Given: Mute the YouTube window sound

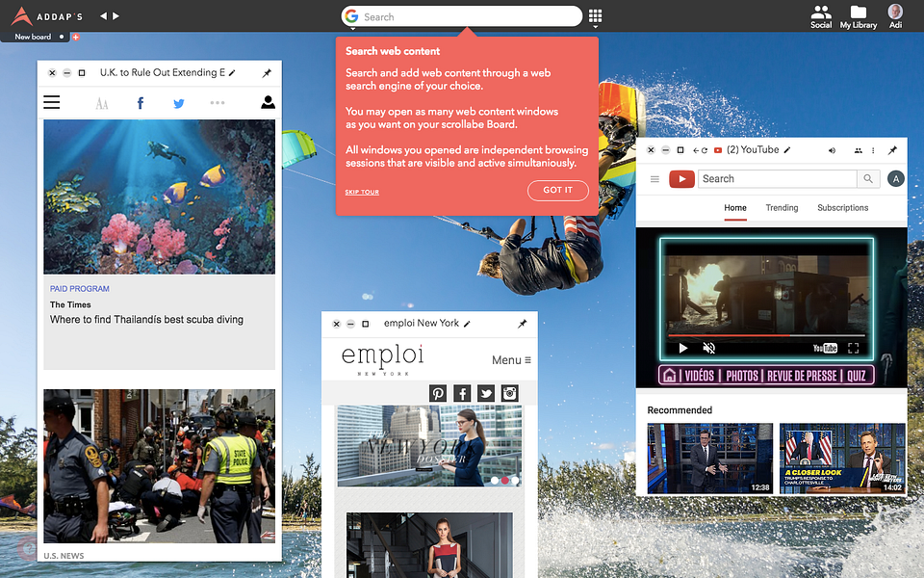Looking at the screenshot, I should 832,151.
